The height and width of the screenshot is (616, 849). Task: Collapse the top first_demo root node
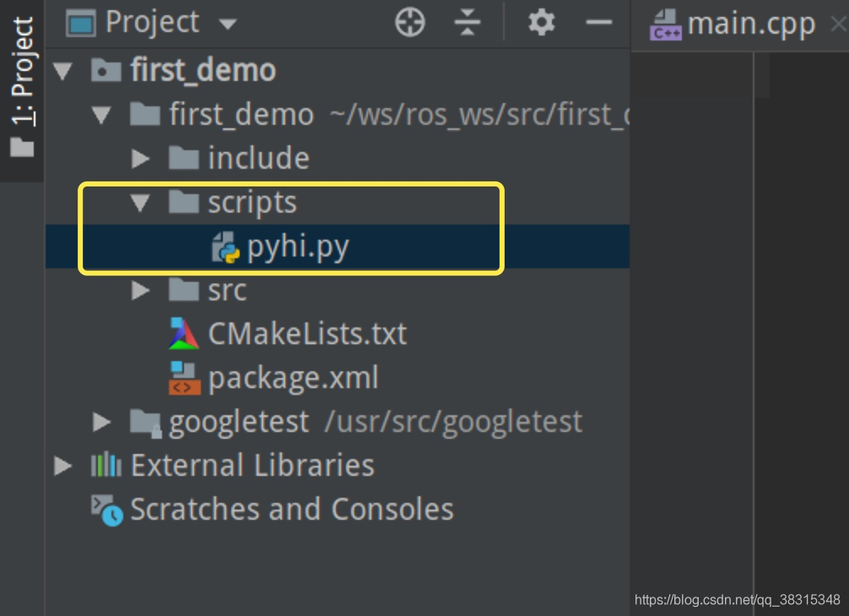(62, 71)
